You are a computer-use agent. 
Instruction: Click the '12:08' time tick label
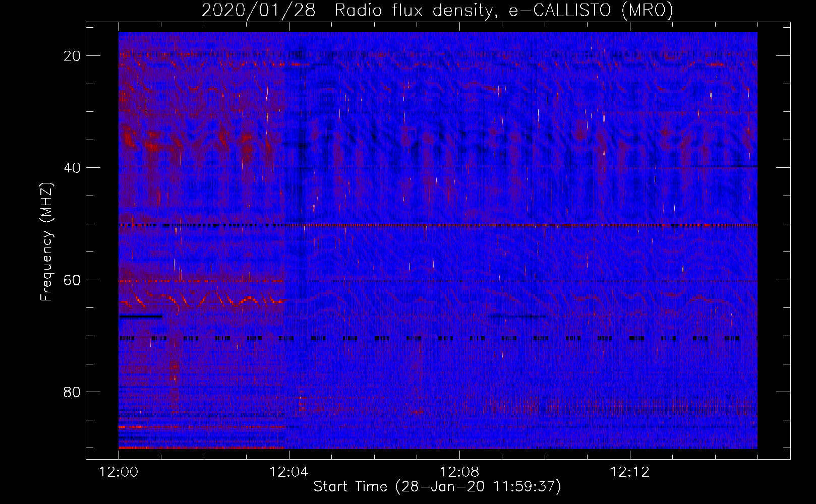coord(459,472)
